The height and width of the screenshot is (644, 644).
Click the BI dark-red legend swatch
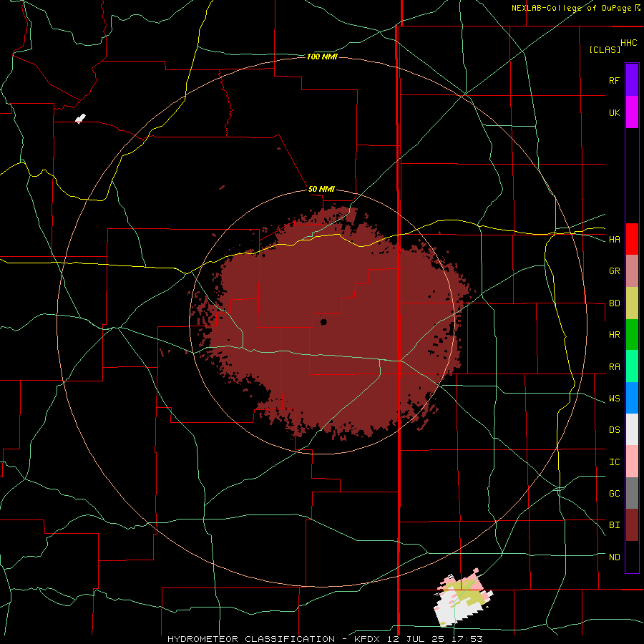632,525
